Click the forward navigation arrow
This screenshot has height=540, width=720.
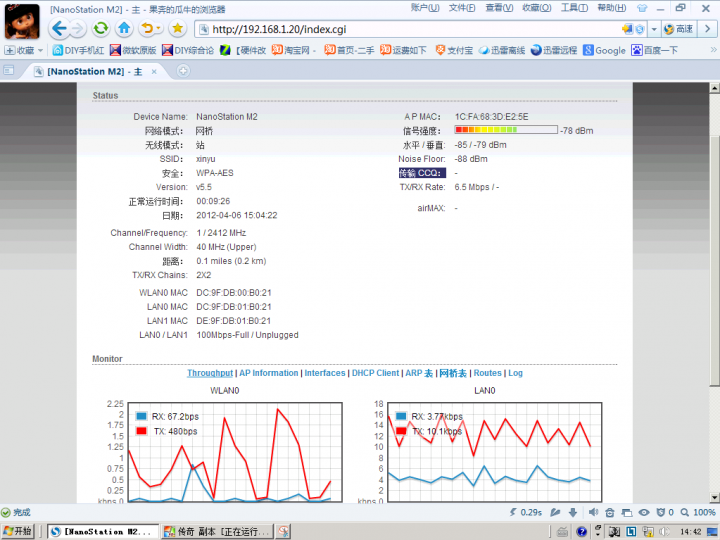[78, 29]
